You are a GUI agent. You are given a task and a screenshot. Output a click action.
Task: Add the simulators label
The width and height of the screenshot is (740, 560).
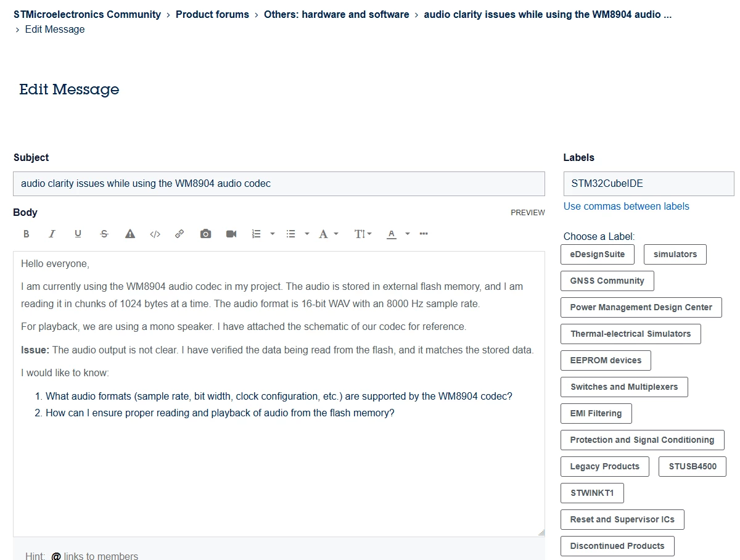pos(675,254)
